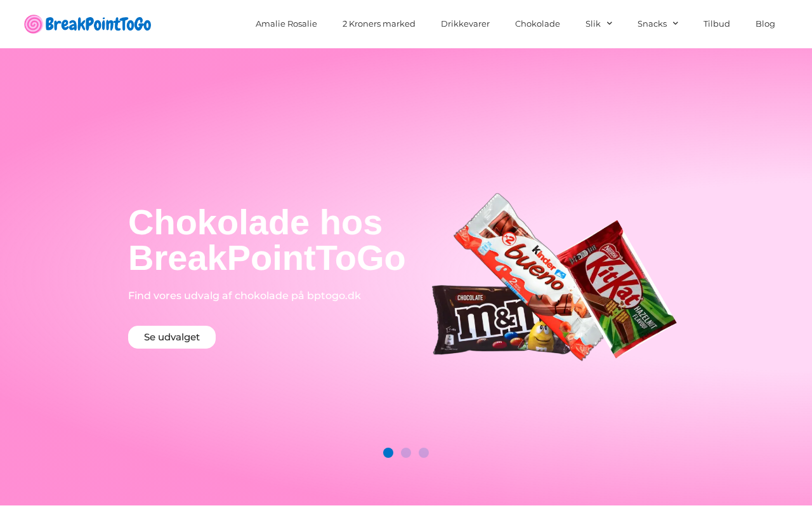The height and width of the screenshot is (508, 812).
Task: Select the first slider pagination dot
Action: click(388, 453)
